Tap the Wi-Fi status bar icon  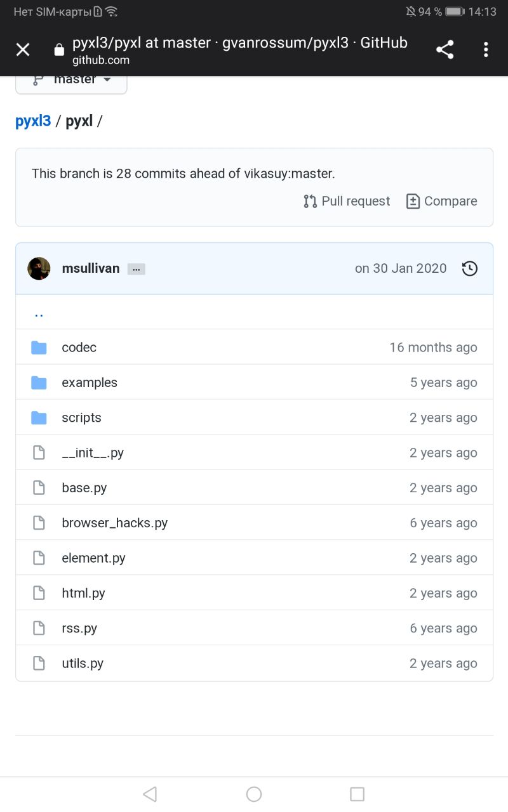[112, 11]
